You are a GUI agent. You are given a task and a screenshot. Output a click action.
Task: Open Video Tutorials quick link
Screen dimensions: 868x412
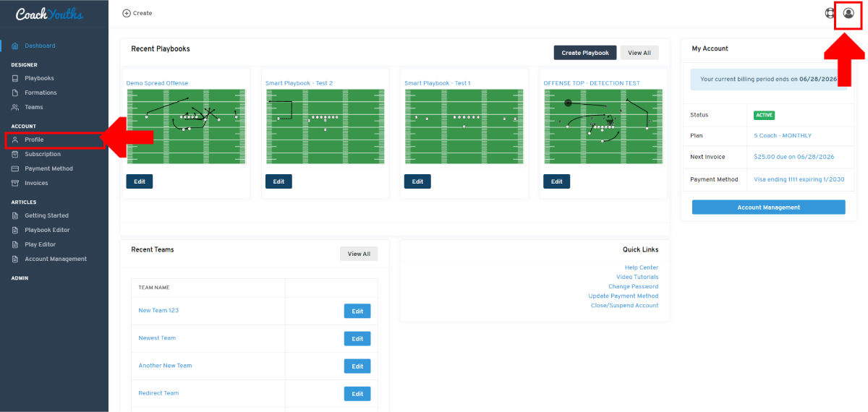[637, 277]
